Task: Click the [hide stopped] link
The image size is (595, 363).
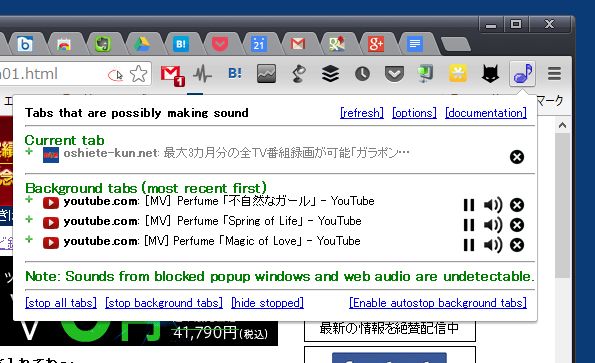Action: coord(267,303)
